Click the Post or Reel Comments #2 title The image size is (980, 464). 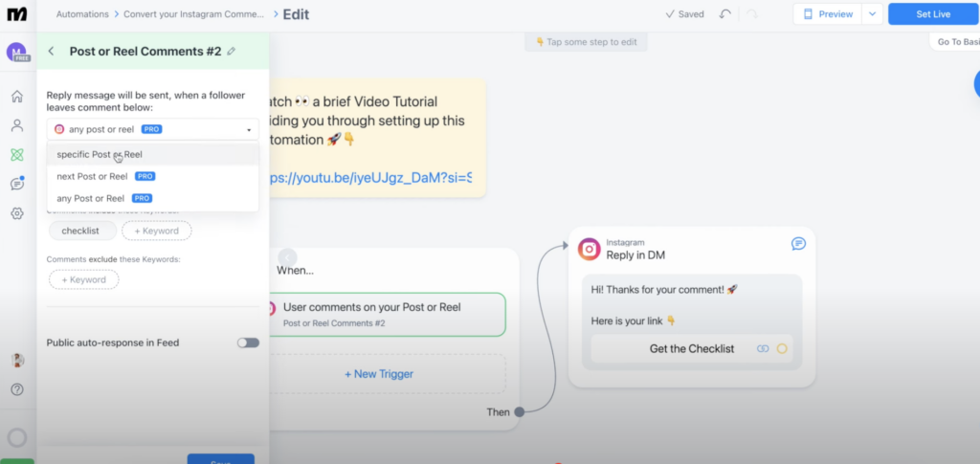pos(145,52)
